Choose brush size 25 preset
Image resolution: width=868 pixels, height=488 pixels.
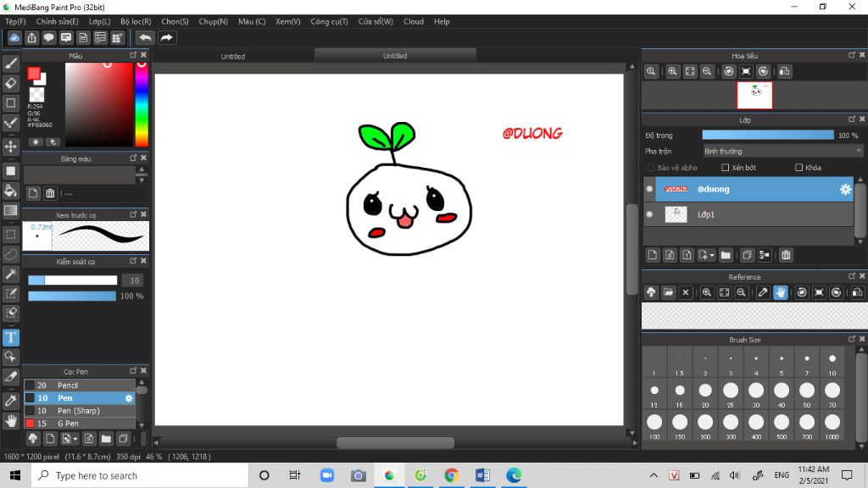[731, 394]
